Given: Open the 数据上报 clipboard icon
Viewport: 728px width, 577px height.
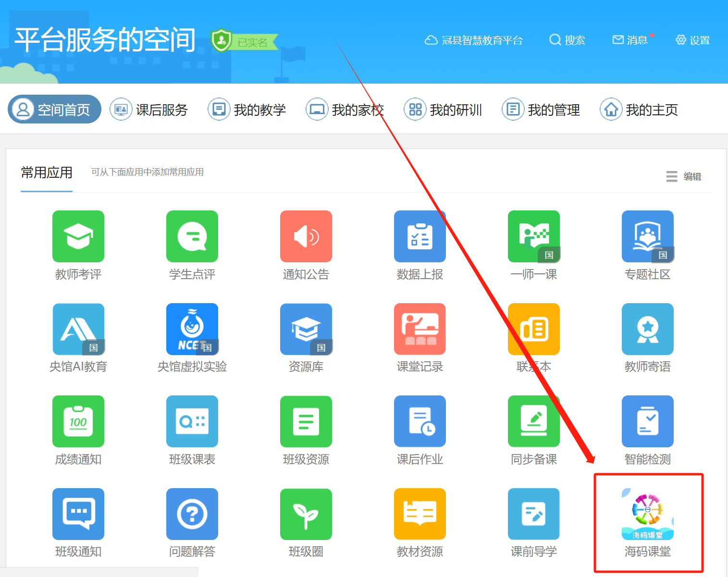Looking at the screenshot, I should tap(420, 236).
